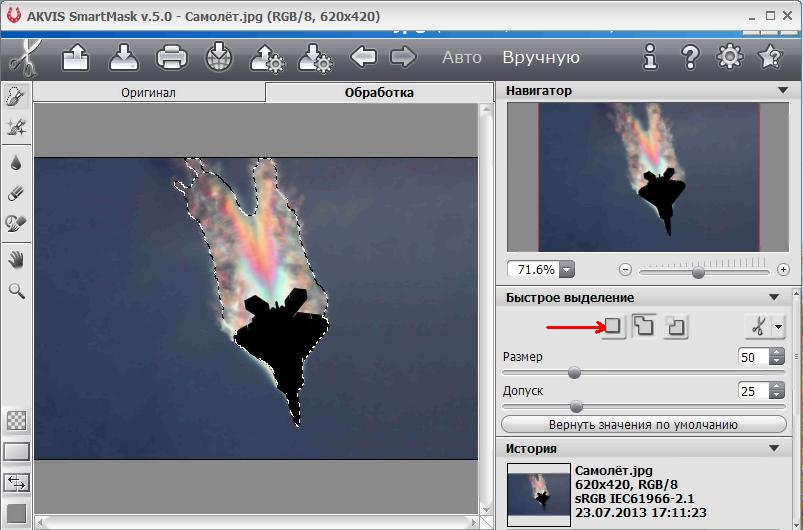The height and width of the screenshot is (530, 803).
Task: Click the canvas vertical scrollbar down arrow
Action: point(486,510)
